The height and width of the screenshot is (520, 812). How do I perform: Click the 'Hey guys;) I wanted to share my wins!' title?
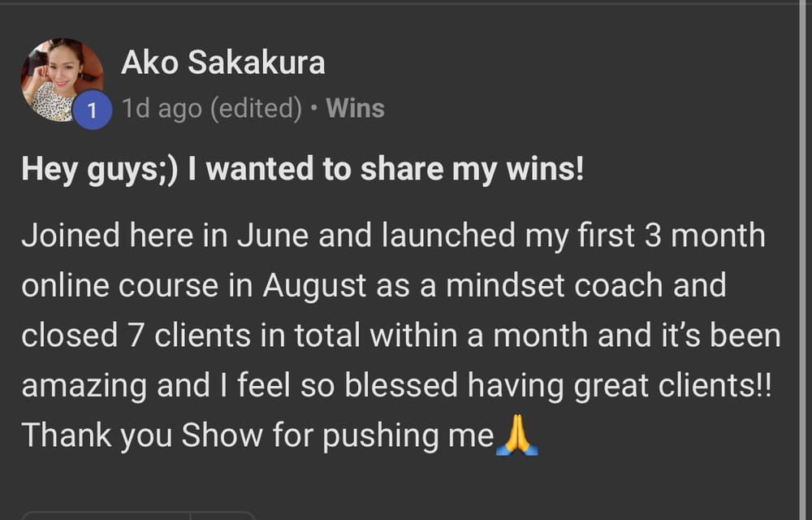[x=303, y=170]
